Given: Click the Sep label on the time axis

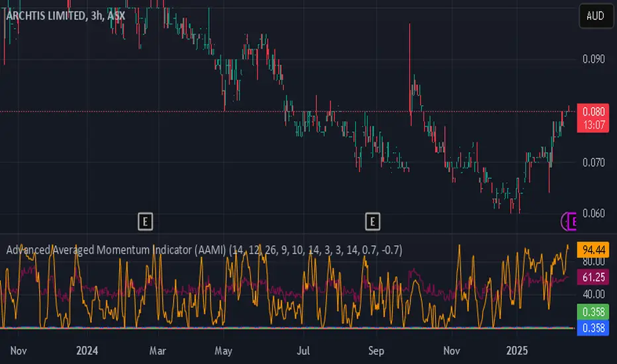Looking at the screenshot, I should [x=376, y=351].
